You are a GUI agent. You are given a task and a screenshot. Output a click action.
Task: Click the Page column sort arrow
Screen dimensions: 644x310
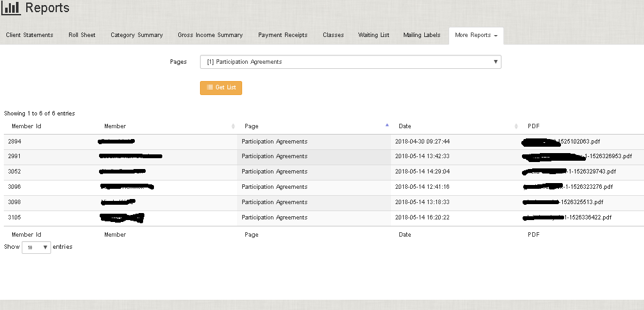tap(387, 126)
